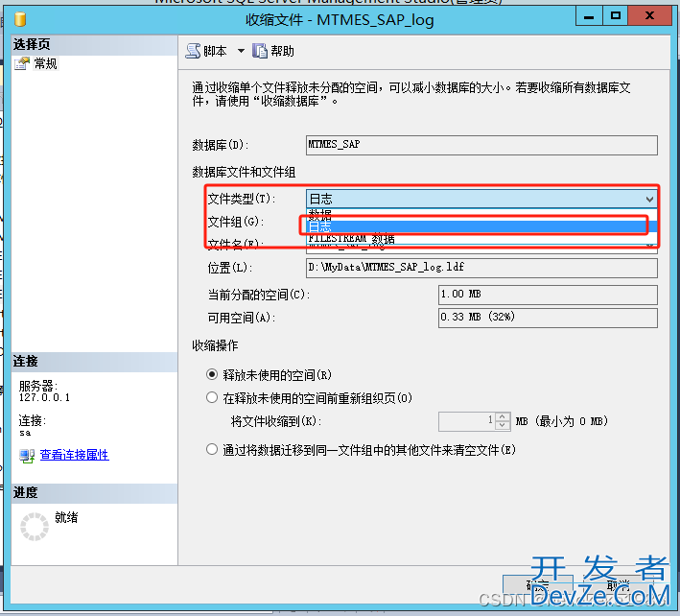This screenshot has height=616, width=680.
Task: Click the 进度 section header
Action: (94, 493)
